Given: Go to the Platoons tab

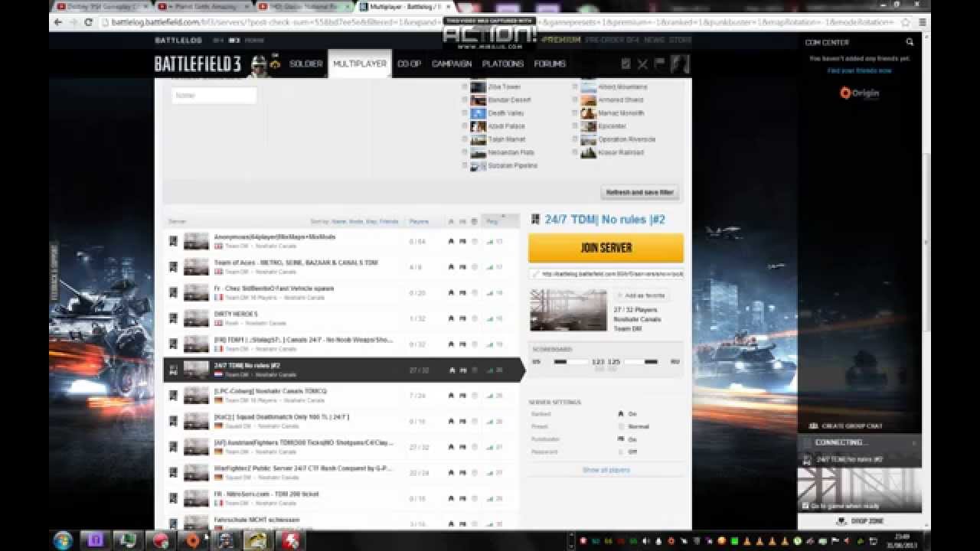Looking at the screenshot, I should click(502, 64).
